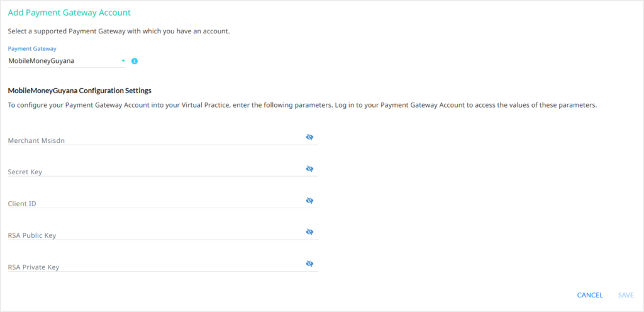
Task: Click the RSA Private Key field
Action: tap(156, 267)
